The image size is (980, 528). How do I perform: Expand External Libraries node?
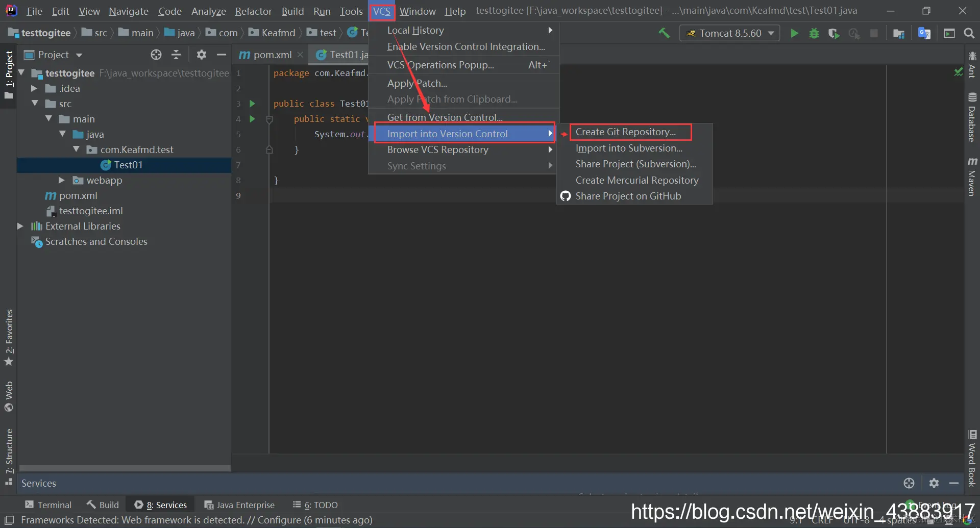[x=20, y=226]
